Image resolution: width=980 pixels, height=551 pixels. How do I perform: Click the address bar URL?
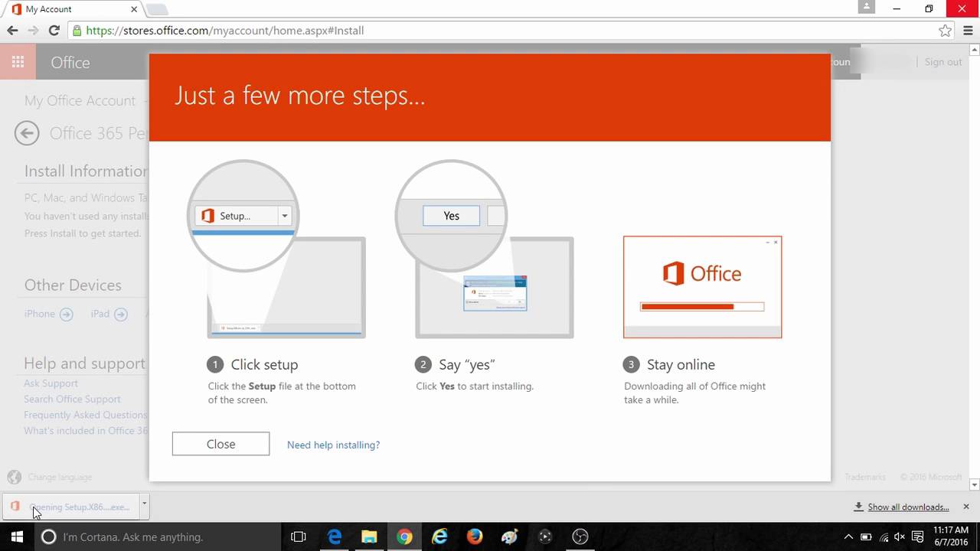[x=225, y=31]
